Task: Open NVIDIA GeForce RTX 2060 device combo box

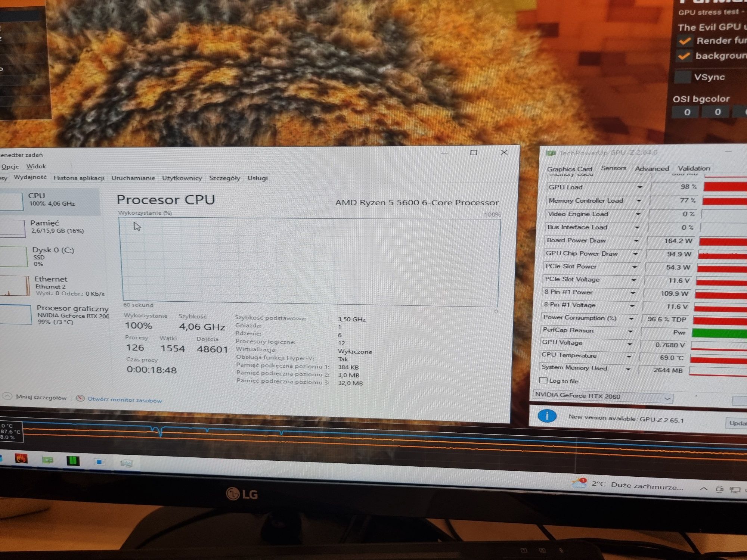Action: (602, 397)
